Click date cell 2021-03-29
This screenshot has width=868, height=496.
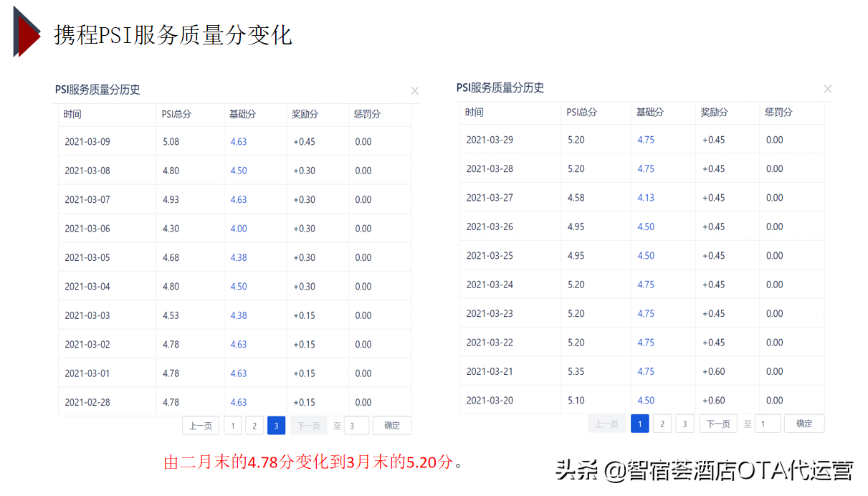click(x=490, y=140)
